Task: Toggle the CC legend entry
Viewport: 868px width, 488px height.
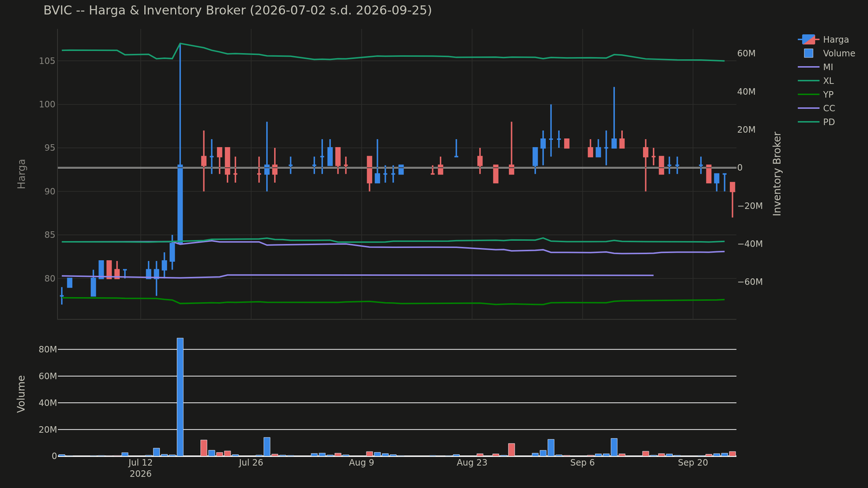Action: 816,108
